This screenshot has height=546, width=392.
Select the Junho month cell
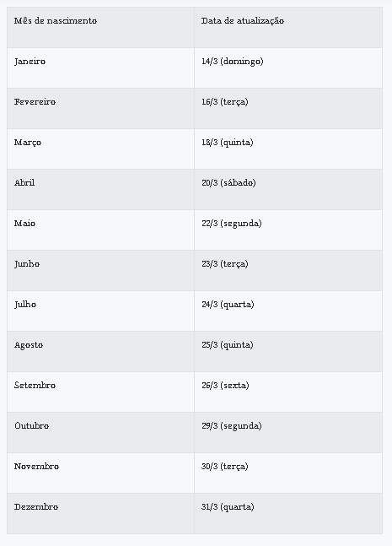point(100,271)
